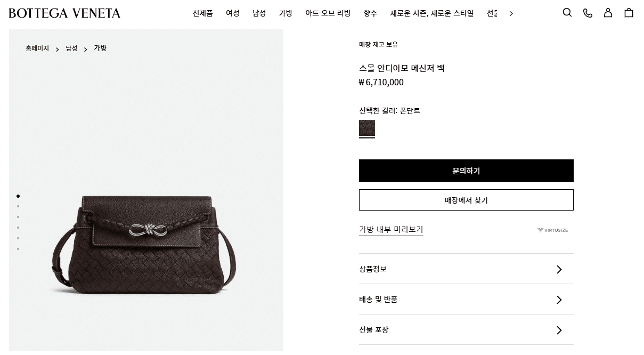Click the 매장에서 찾기 button
This screenshot has width=644, height=355.
(x=466, y=200)
